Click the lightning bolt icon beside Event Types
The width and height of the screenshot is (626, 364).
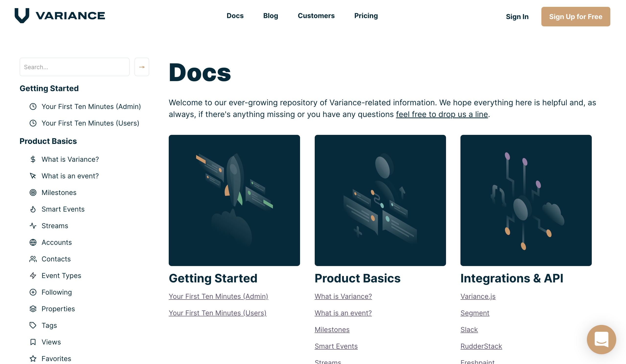(33, 276)
